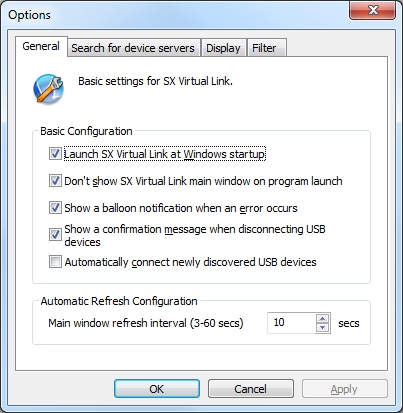
Task: Decrease refresh interval with the down arrow
Action: click(322, 328)
